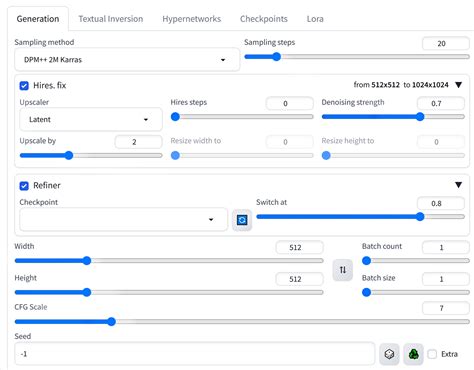Click the Batch count number field
Image resolution: width=474 pixels, height=370 pixels.
click(446, 247)
